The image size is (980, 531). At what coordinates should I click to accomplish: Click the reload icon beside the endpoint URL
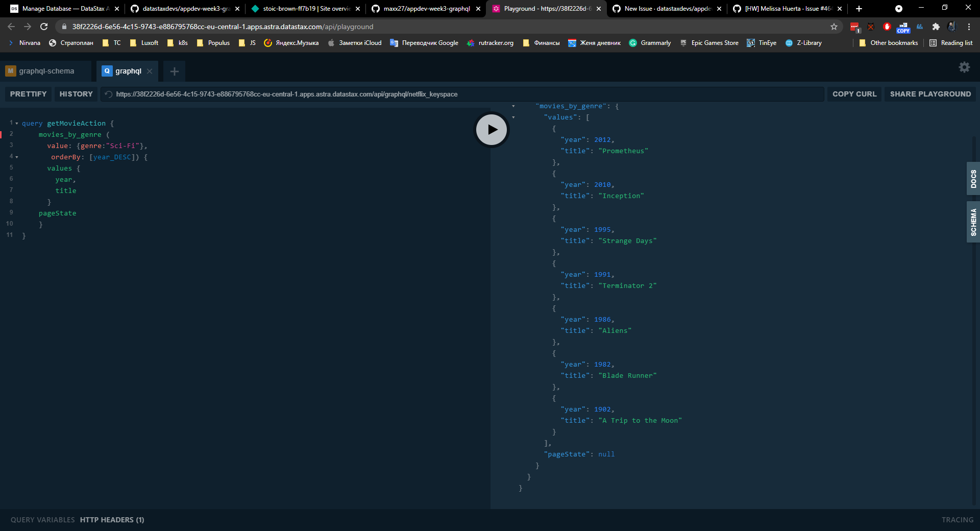[x=108, y=94]
